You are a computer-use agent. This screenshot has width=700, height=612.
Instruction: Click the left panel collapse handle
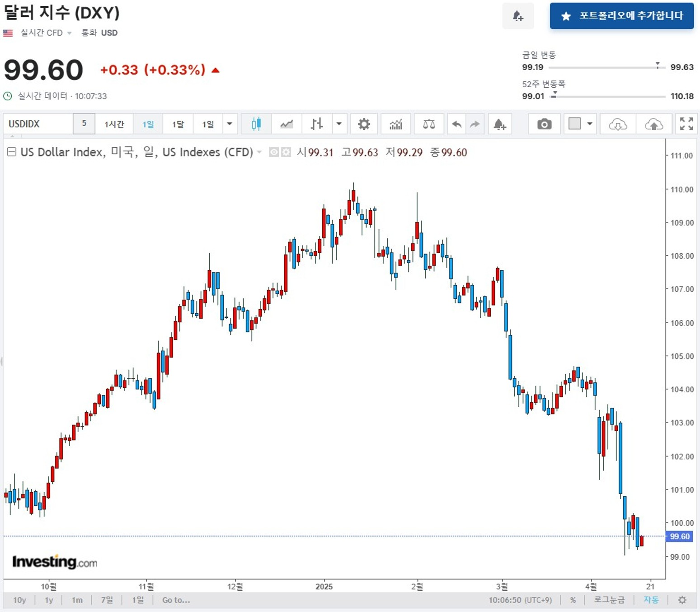click(1, 362)
